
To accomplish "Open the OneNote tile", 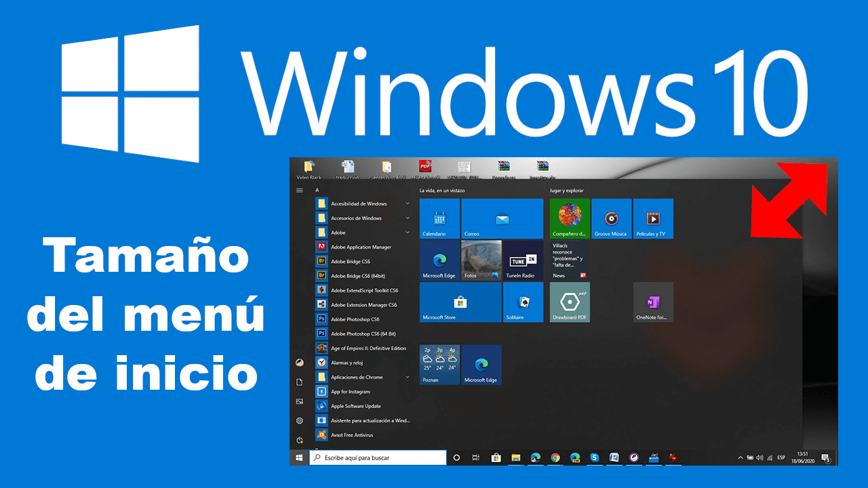I will [653, 302].
